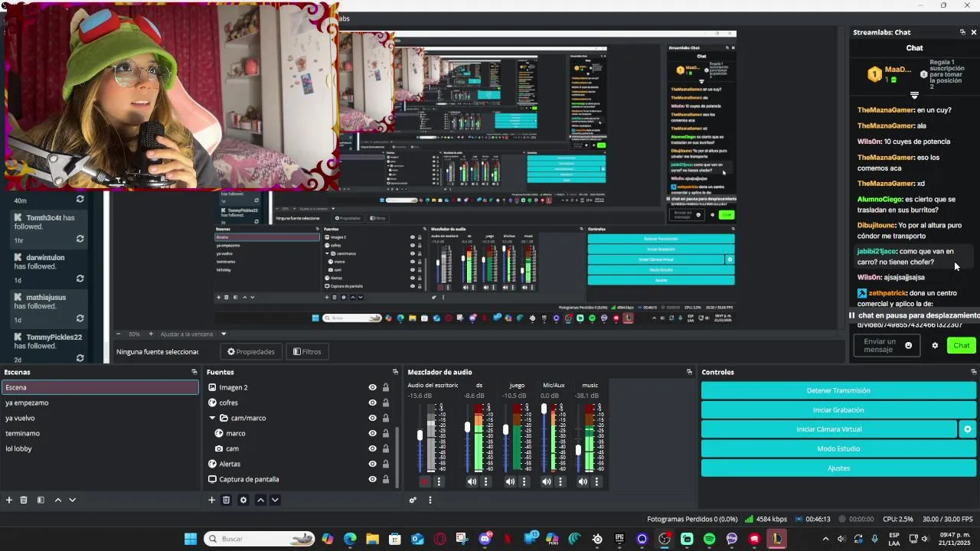
Task: Toggle visibility of Imagen 2 source
Action: coord(372,387)
